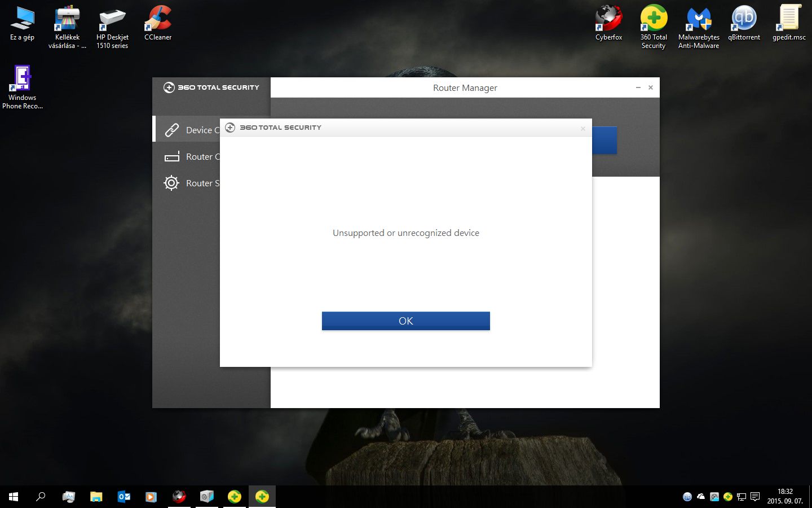Open the media player from the taskbar
The height and width of the screenshot is (508, 812).
[x=151, y=497]
